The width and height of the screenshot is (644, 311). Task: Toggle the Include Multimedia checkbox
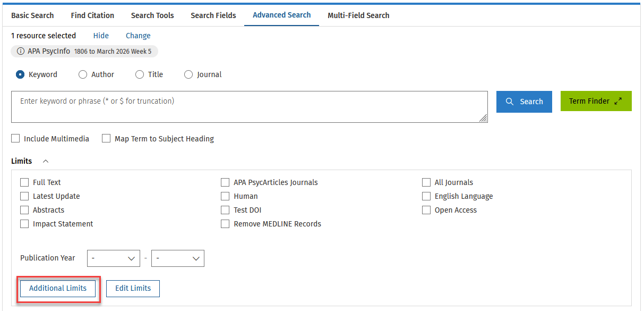click(x=16, y=139)
